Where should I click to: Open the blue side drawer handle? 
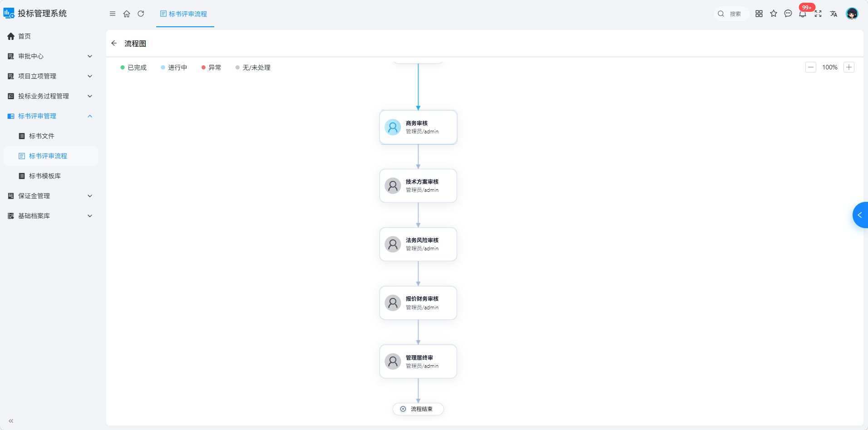point(860,215)
